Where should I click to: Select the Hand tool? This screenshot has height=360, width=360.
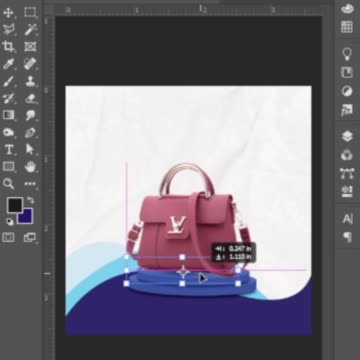30,166
